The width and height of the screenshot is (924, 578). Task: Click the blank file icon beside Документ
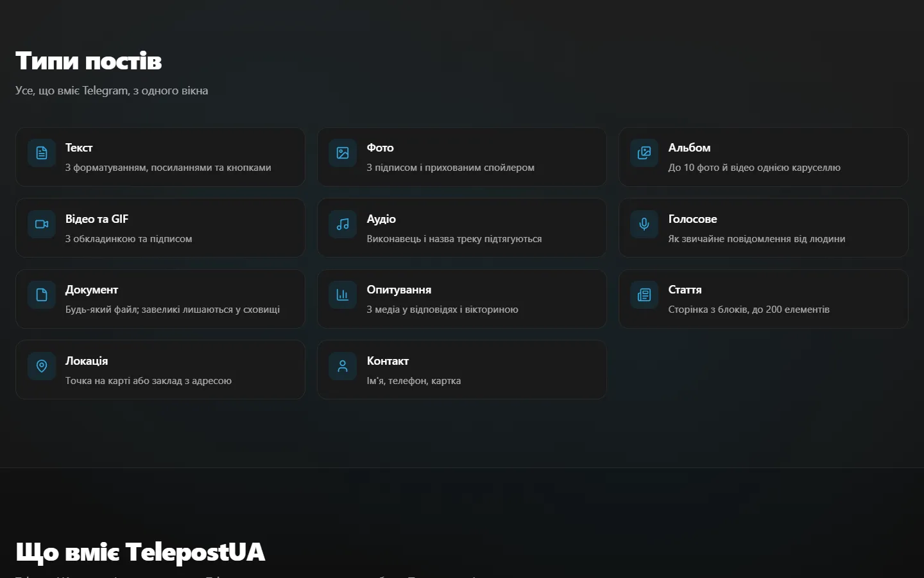click(x=42, y=295)
